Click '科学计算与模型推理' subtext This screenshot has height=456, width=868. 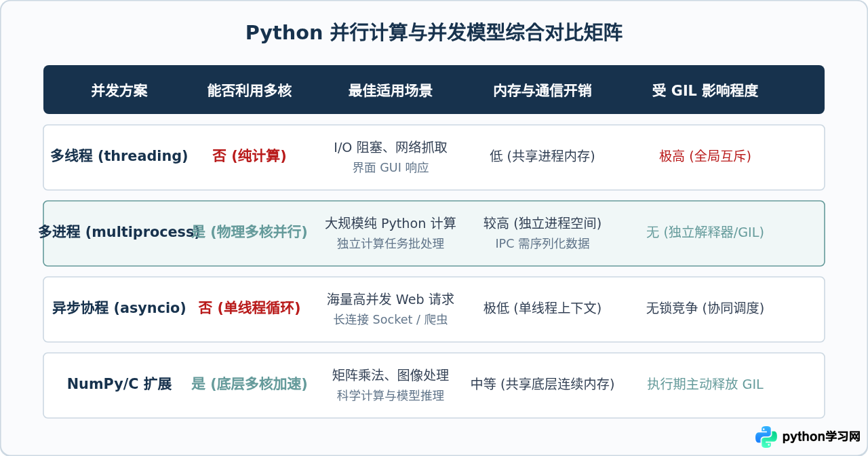coord(391,396)
